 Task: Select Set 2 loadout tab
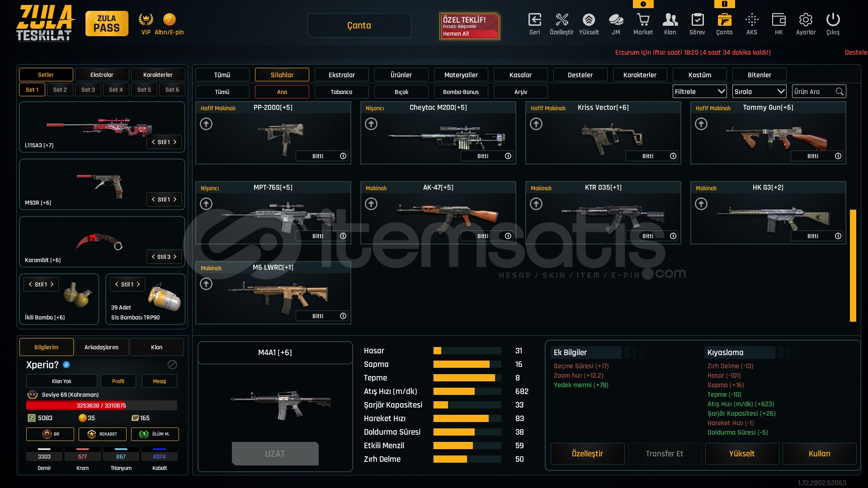coord(60,89)
